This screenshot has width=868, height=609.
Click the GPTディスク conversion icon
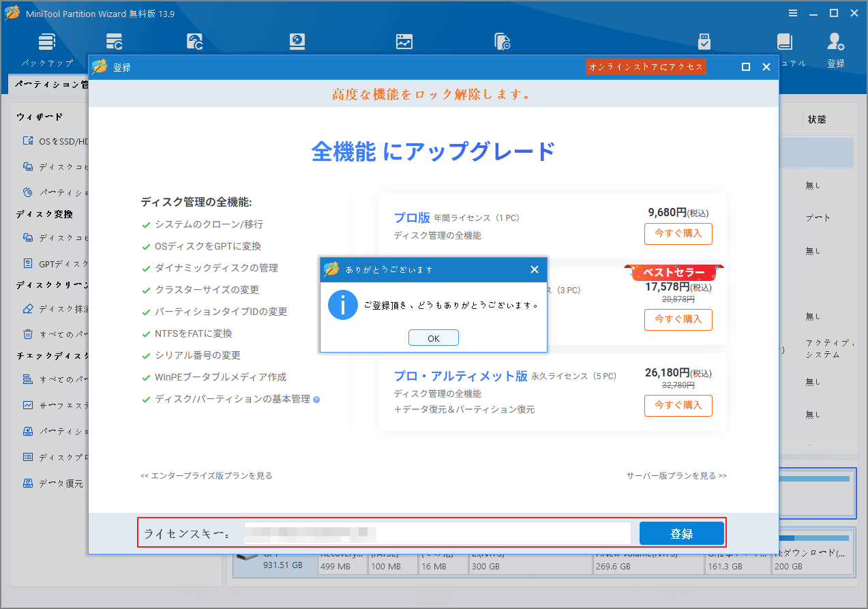pos(28,263)
